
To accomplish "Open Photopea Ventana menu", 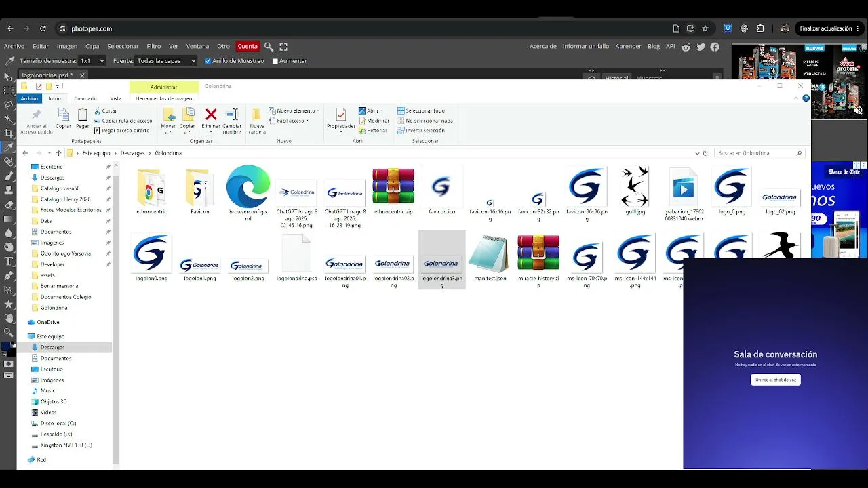I will coord(197,47).
